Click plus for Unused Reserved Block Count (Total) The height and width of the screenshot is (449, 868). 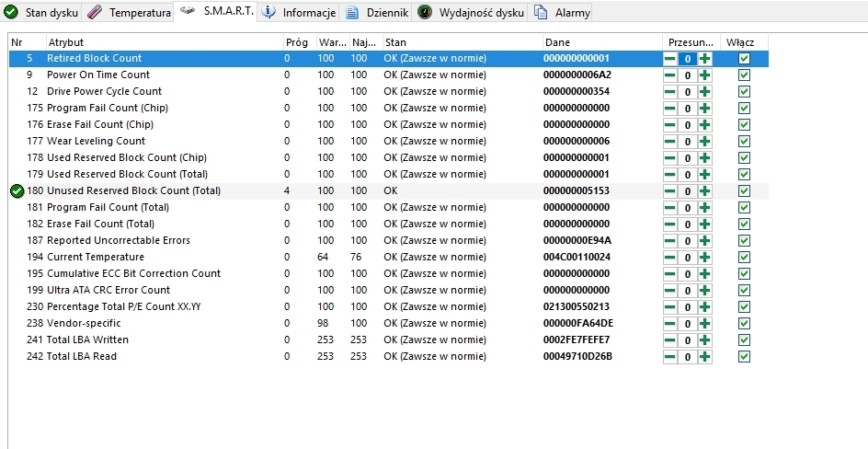704,191
